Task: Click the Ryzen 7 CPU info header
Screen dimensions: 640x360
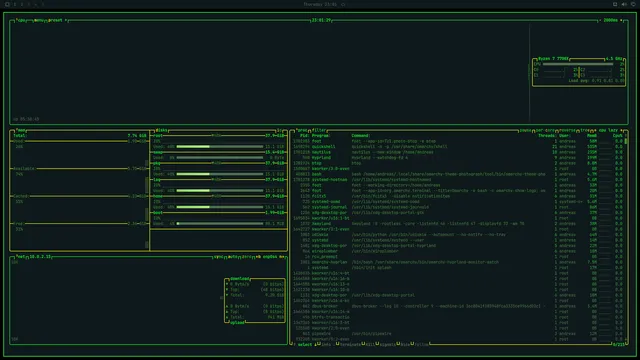Action: tap(553, 59)
